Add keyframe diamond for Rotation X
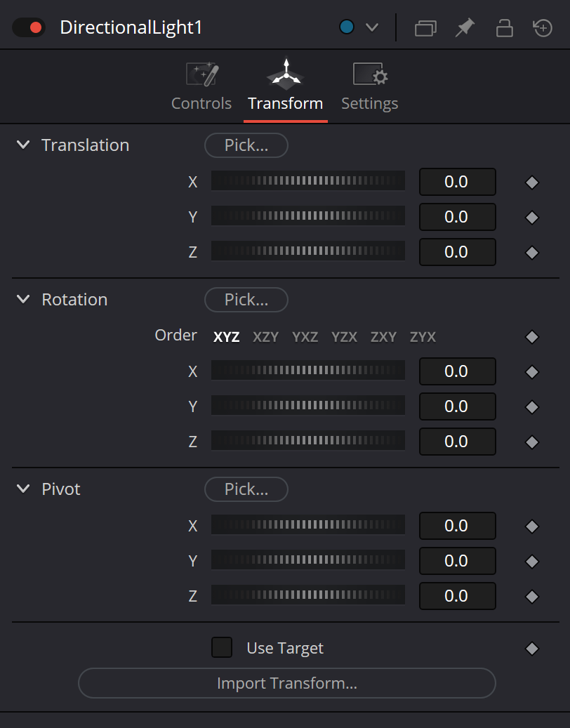Viewport: 570px width, 728px height. (x=532, y=372)
